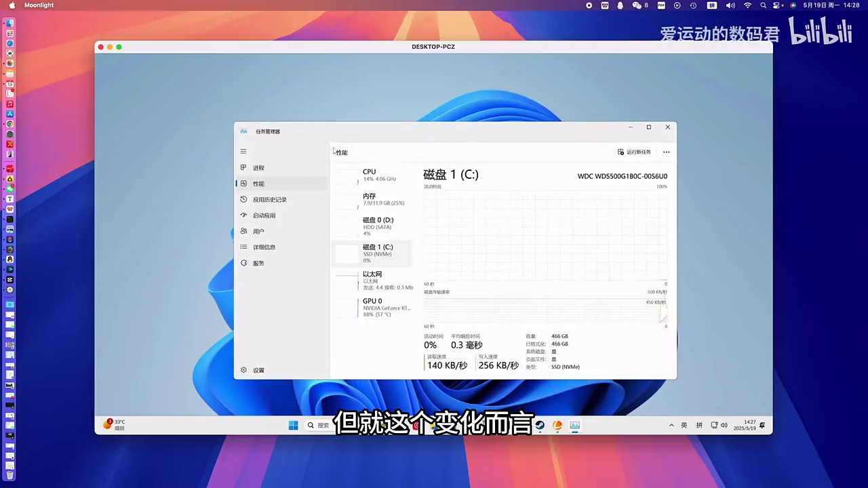Open the screen recording menu bar icon
The height and width of the screenshot is (488, 868).
click(589, 5)
